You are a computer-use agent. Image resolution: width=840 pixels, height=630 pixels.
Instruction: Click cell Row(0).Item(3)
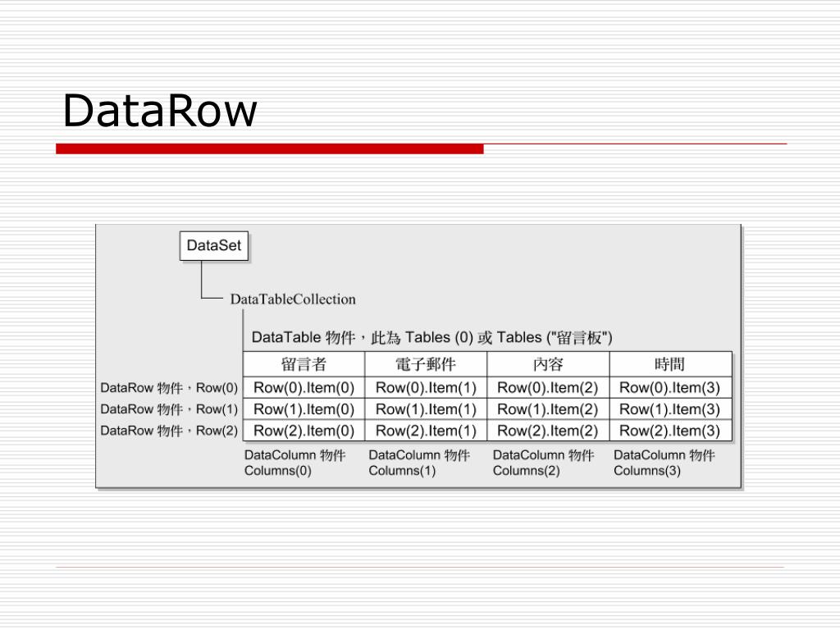pos(671,387)
